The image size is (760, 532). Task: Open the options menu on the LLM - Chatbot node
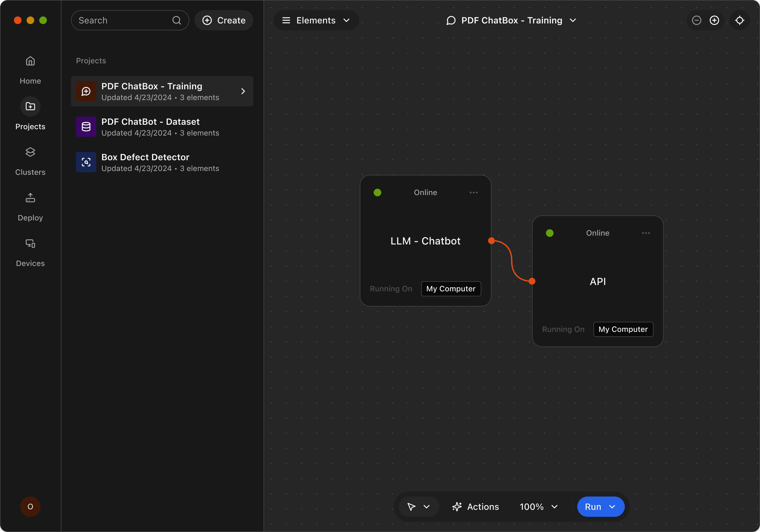coord(473,192)
